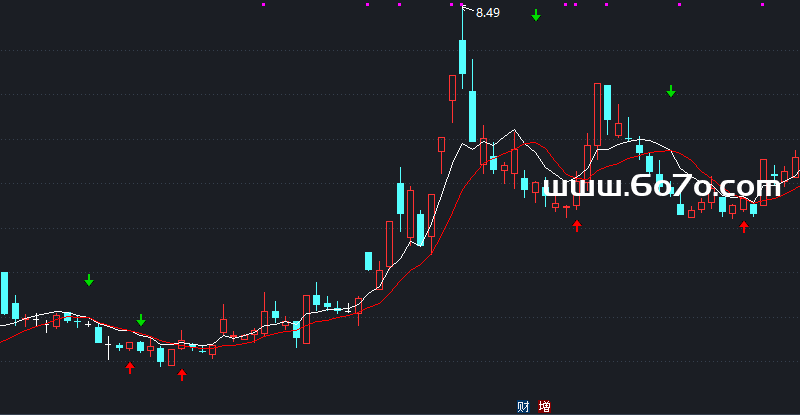Click the leftmost red buy arrow
The image size is (800, 415).
[x=130, y=367]
